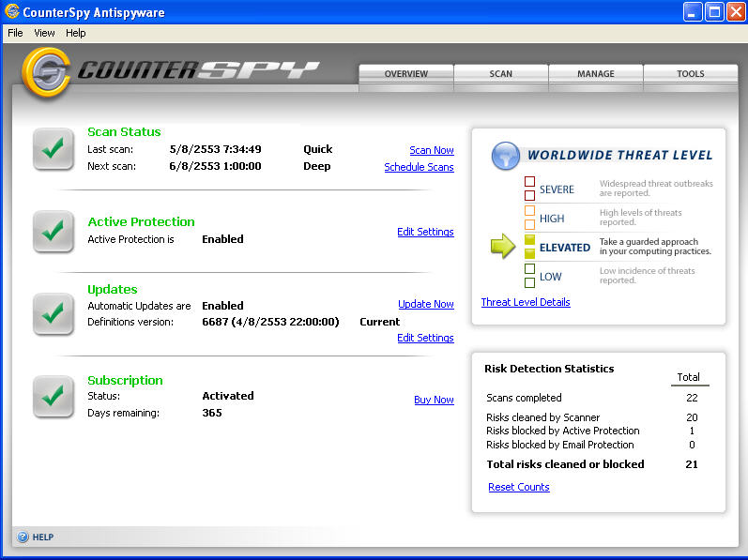Click last scan time 5/8/2553 7:34:49
748x560 pixels.
tap(215, 150)
